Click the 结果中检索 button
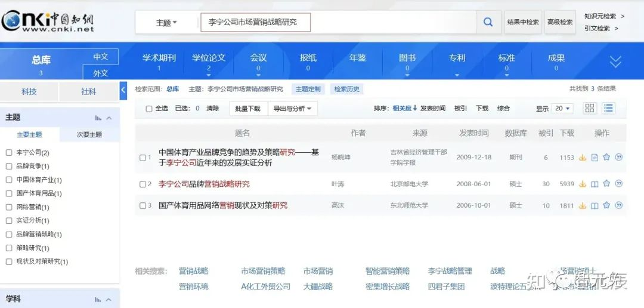The height and width of the screenshot is (308, 644). click(523, 22)
